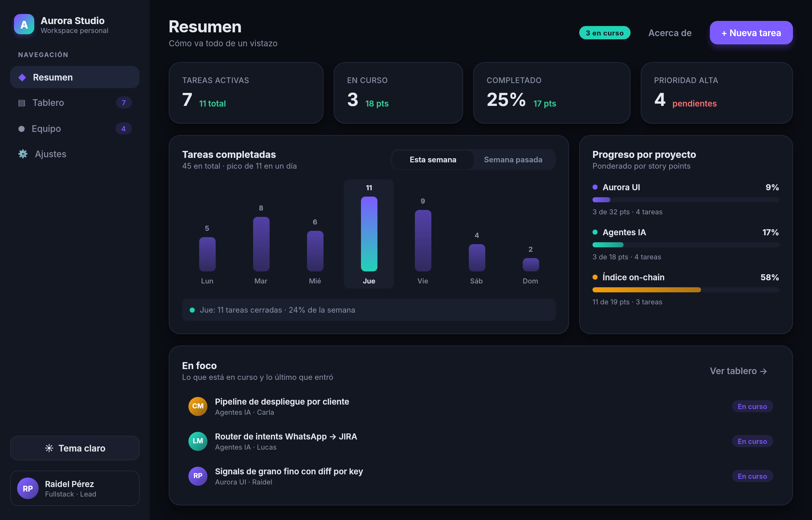This screenshot has width=812, height=520.
Task: Select the Mar bar in chart
Action: coord(261,244)
